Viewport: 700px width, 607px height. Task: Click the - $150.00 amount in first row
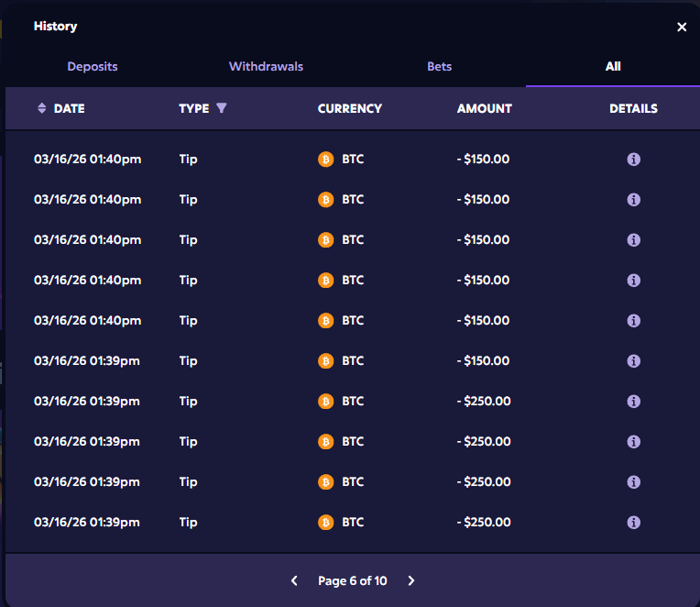[x=483, y=160]
